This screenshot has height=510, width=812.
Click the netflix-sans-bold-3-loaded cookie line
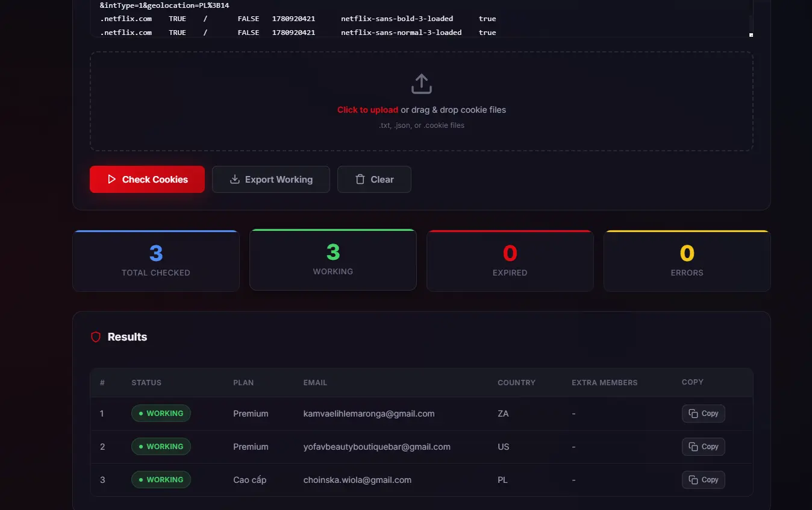click(x=298, y=19)
